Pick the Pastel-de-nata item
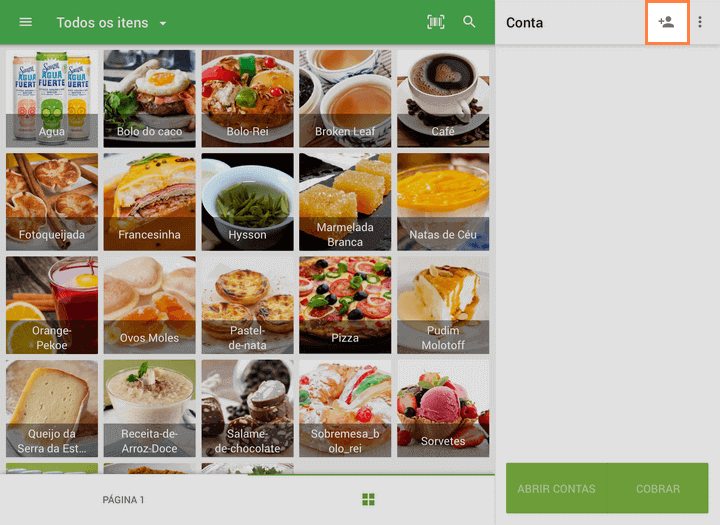 click(247, 305)
